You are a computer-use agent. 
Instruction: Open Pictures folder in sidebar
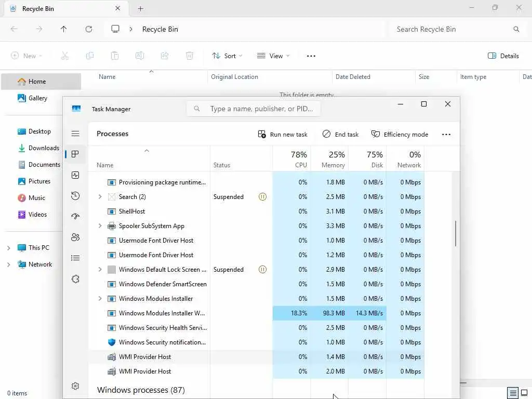[33, 181]
